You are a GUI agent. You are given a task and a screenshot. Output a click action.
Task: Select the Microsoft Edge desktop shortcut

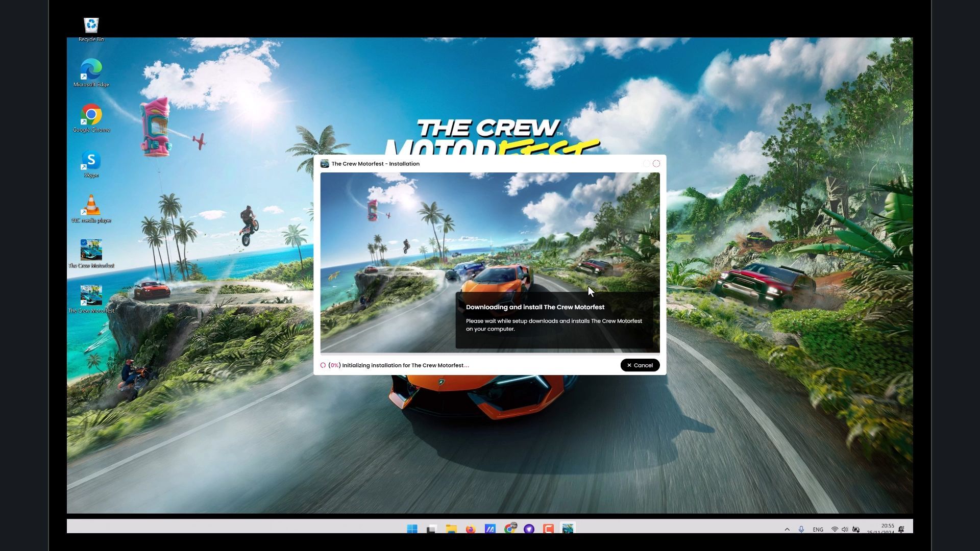tap(91, 73)
